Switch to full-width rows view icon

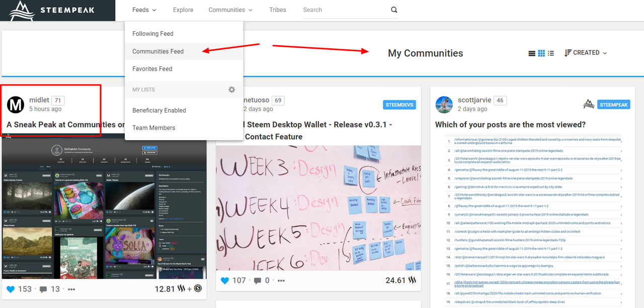click(532, 53)
